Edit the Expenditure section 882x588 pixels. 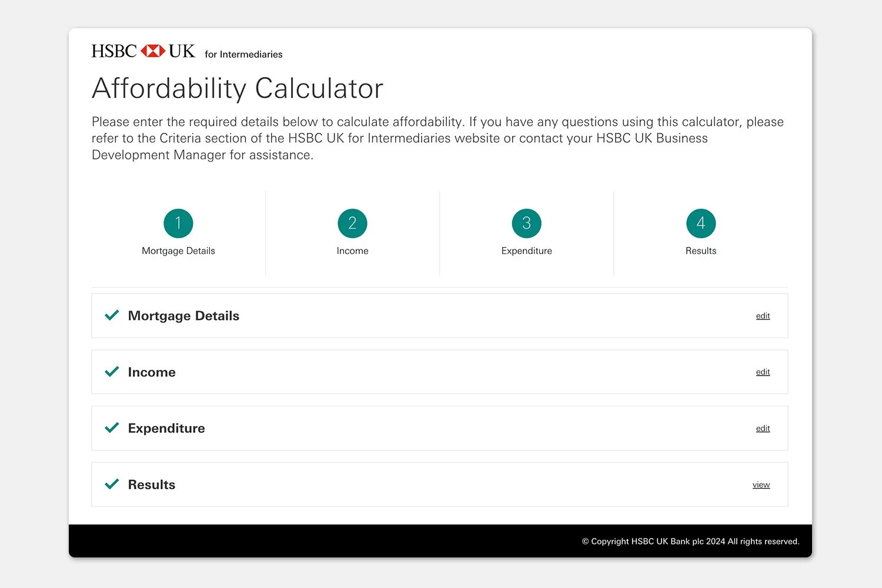[763, 429]
